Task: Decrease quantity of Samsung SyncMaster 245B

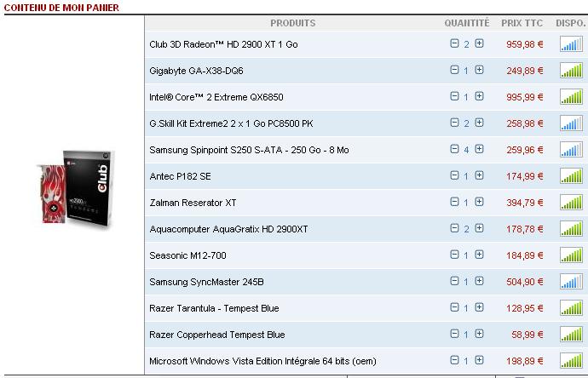Action: point(454,281)
